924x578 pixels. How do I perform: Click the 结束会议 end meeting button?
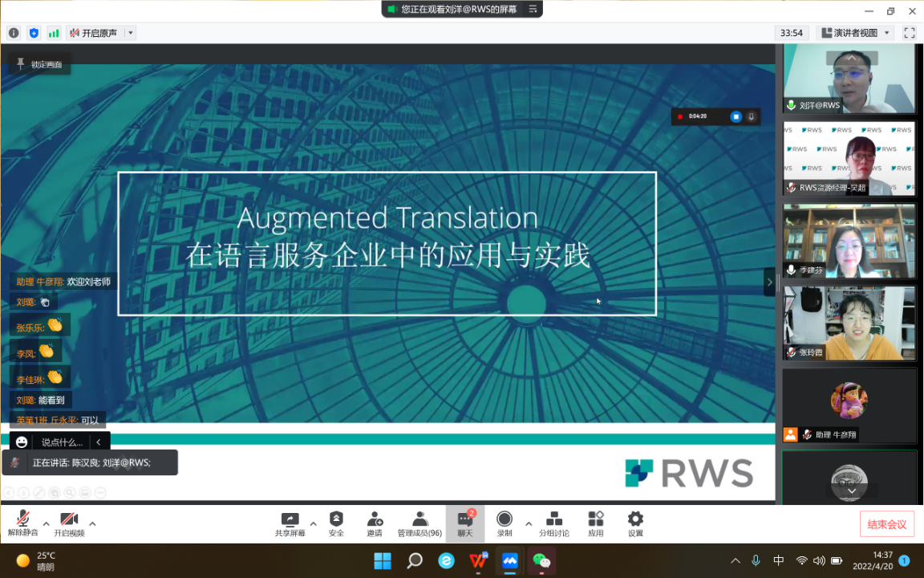[886, 524]
